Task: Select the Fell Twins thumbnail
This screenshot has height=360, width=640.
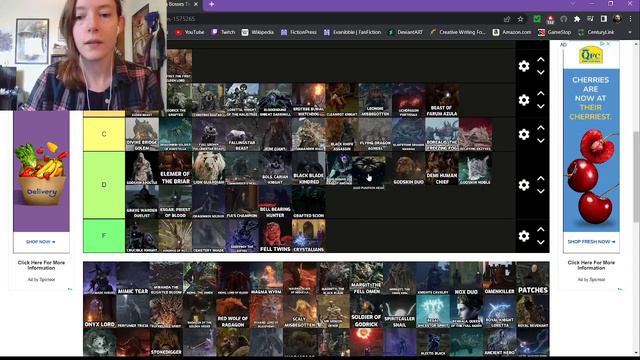Action: point(275,236)
